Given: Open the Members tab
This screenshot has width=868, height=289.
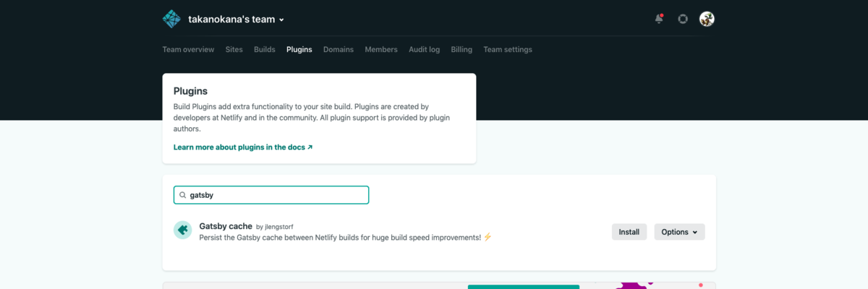Looking at the screenshot, I should (x=381, y=50).
